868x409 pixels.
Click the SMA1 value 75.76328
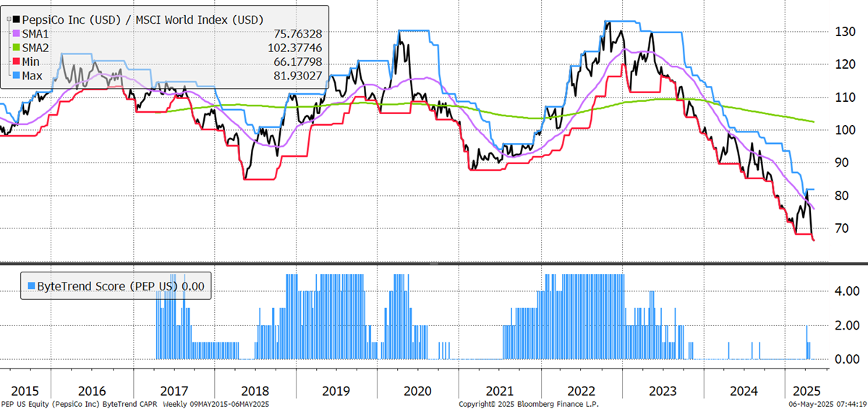click(x=297, y=33)
